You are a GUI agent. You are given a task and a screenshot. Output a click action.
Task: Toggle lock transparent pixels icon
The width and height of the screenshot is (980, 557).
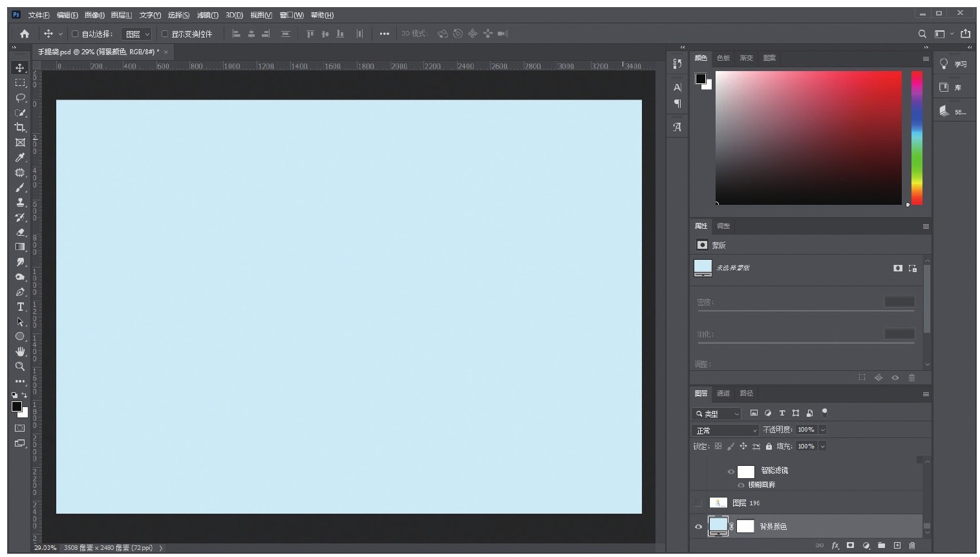[718, 446]
